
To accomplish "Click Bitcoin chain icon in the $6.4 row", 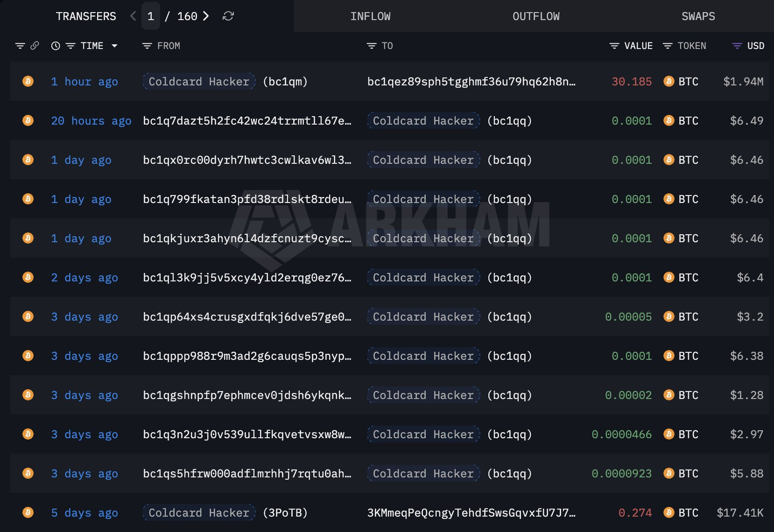I will 28,277.
